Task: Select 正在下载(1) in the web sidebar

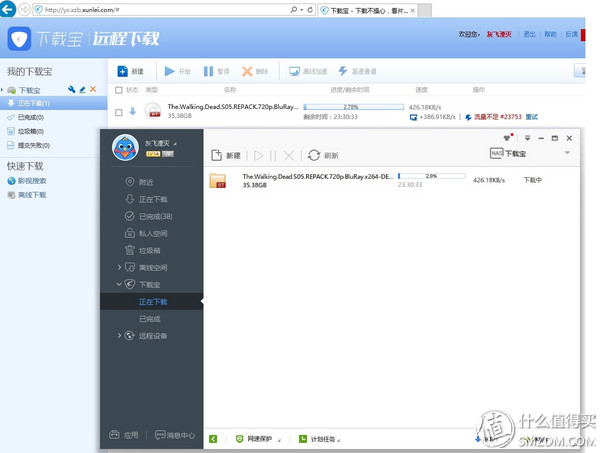Action: click(x=54, y=103)
